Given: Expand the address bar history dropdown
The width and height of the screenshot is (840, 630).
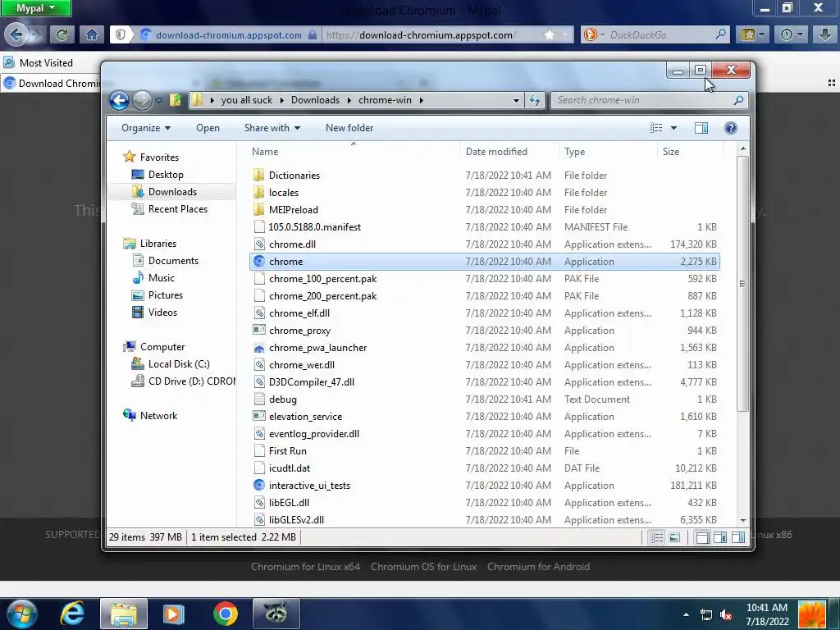Looking at the screenshot, I should 516,100.
